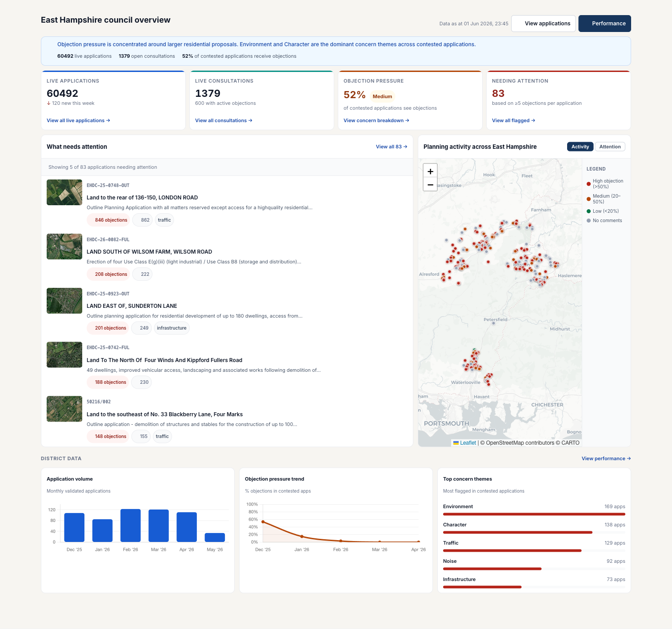Click reference EHDC-26-0082-FUL
The width and height of the screenshot is (672, 629).
point(108,239)
